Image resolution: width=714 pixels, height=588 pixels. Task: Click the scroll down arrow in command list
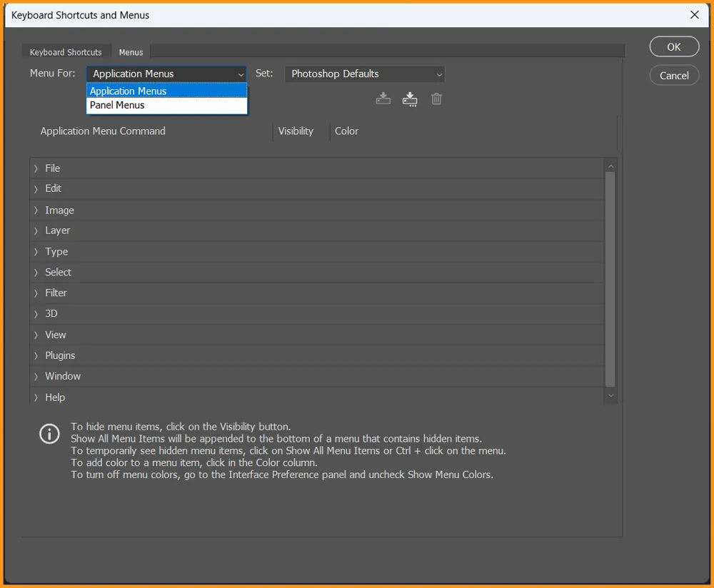[x=610, y=395]
